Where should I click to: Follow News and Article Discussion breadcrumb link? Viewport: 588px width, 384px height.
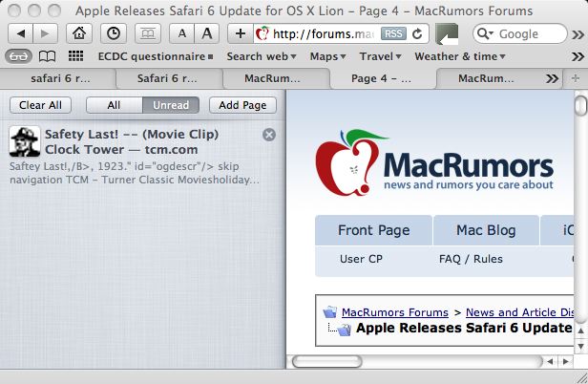[x=519, y=312]
